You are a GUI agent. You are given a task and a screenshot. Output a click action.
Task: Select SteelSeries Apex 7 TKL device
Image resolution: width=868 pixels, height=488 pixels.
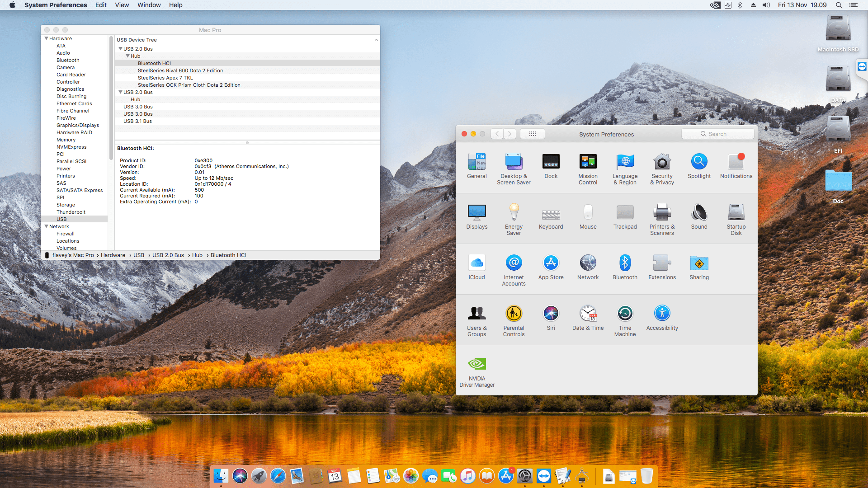coord(165,78)
